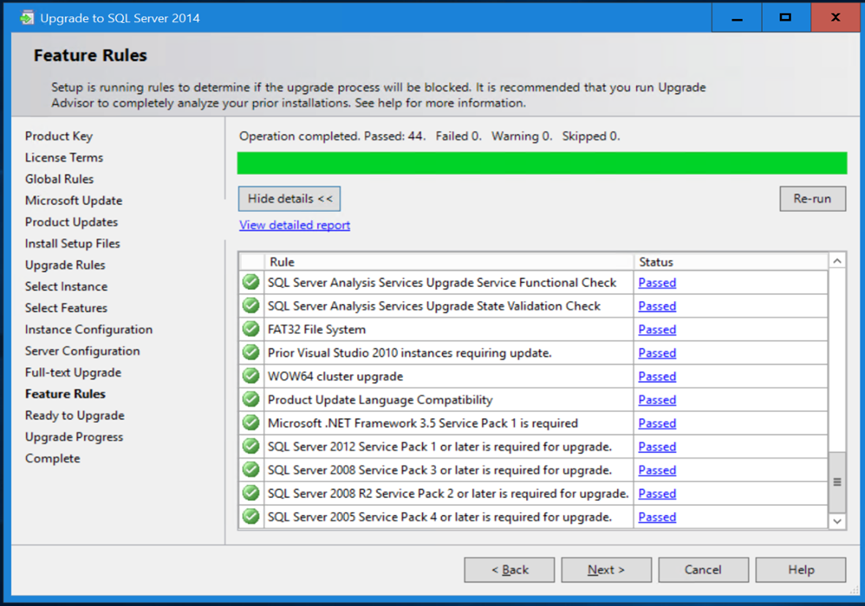This screenshot has height=606, width=865.
Task: Click the rule list scrollbar up arrow
Action: coord(837,261)
